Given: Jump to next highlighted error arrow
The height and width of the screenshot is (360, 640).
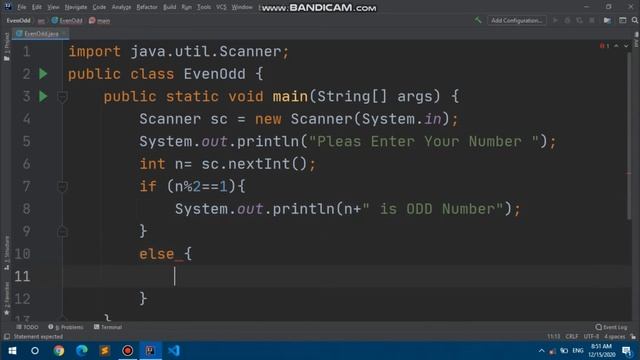Looking at the screenshot, I should [x=626, y=46].
